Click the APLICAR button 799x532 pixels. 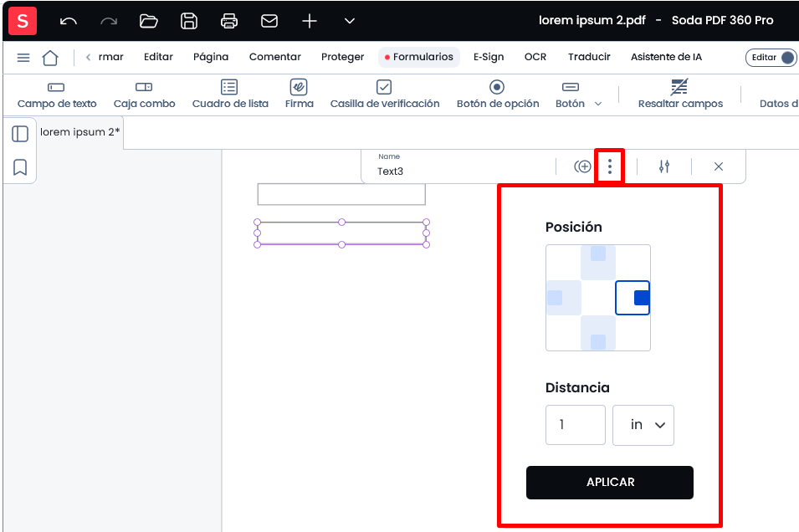pos(609,482)
